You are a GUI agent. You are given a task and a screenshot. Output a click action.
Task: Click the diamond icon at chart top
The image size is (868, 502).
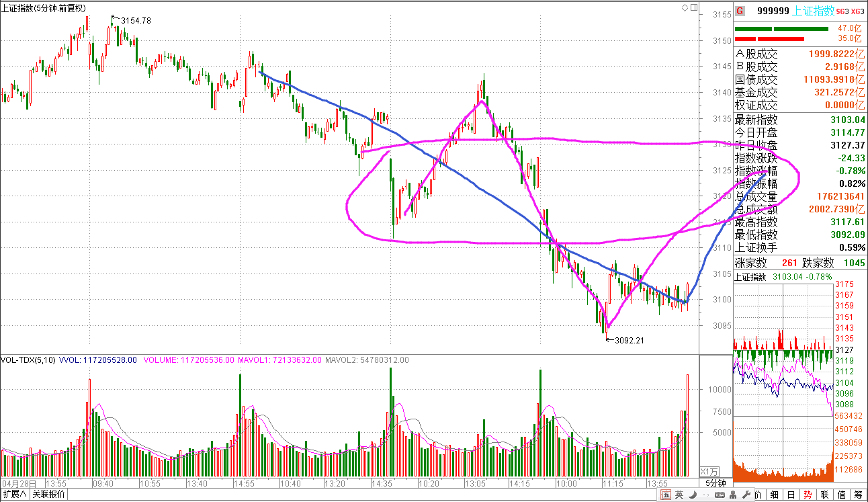click(x=685, y=7)
